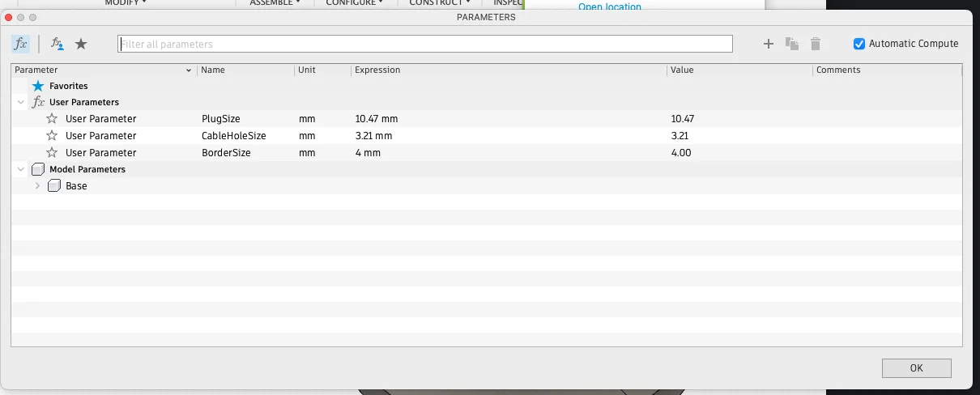
Task: Collapse the Model Parameters group
Action: [x=19, y=170]
